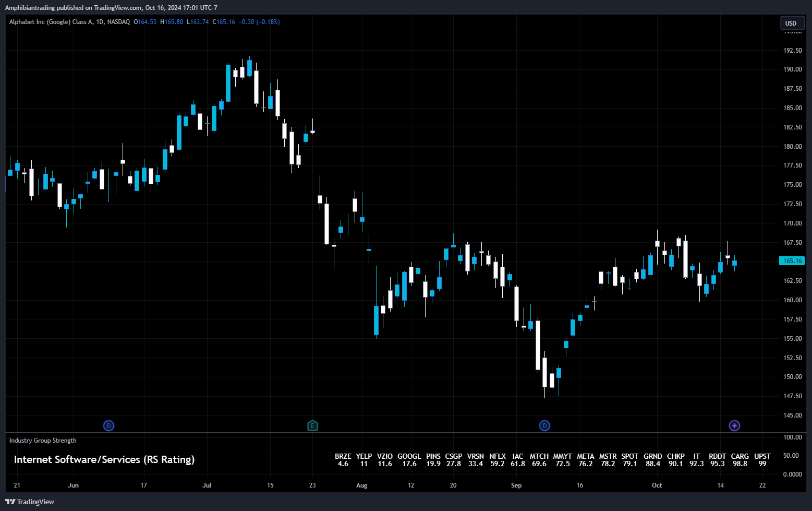This screenshot has height=511, width=812.
Task: Click the 170.00 price axis label
Action: coord(793,223)
